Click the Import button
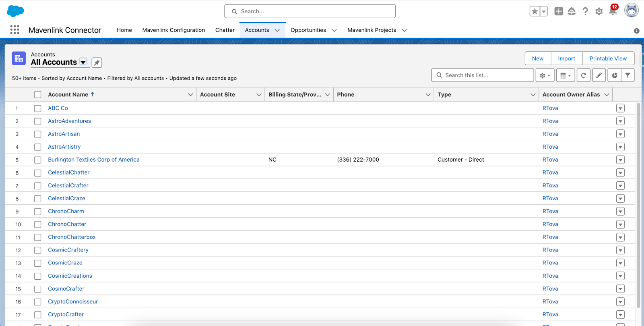The width and height of the screenshot is (644, 326). pyautogui.click(x=567, y=58)
